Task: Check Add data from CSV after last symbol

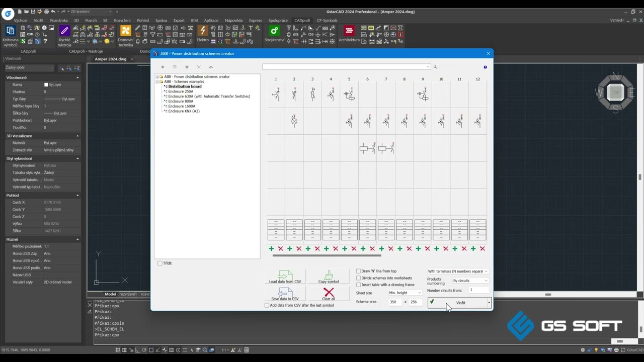Action: click(267, 305)
